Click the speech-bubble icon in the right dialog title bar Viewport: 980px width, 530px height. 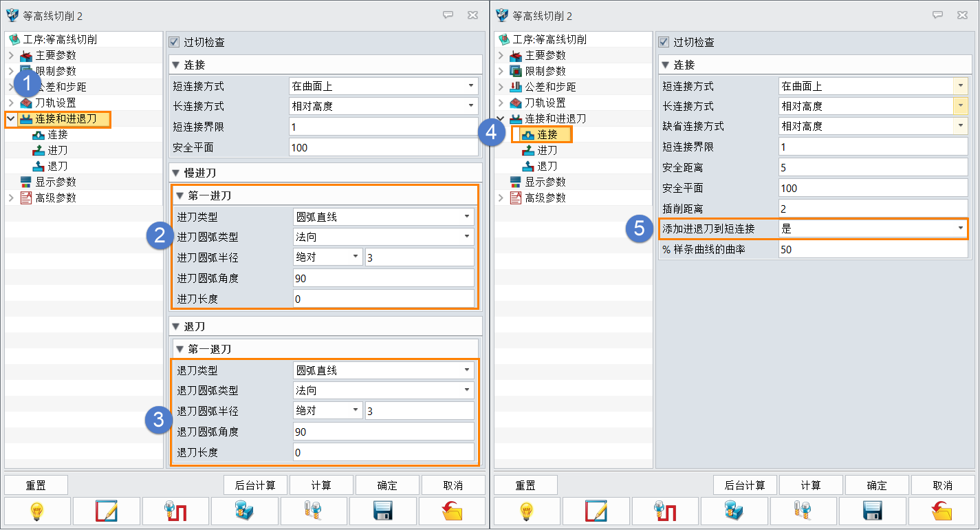click(x=937, y=14)
